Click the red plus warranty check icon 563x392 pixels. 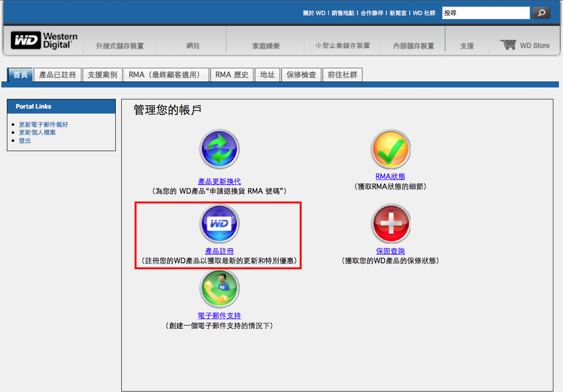tap(390, 224)
